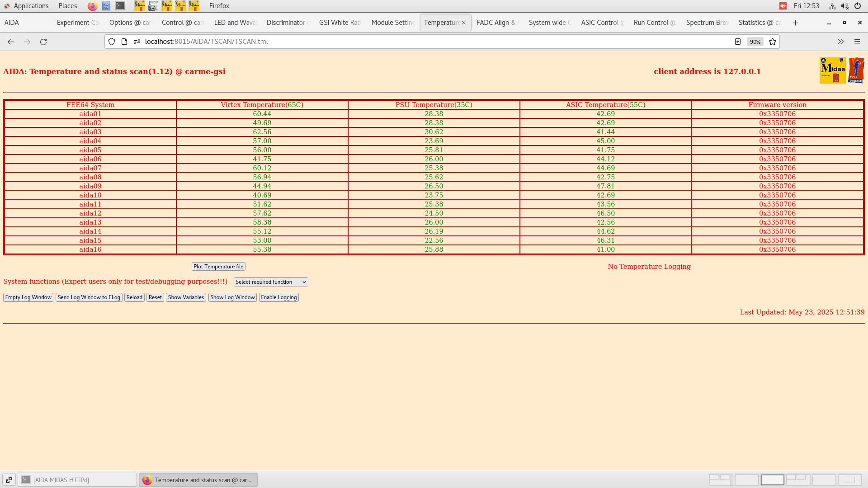Expand the browser overflow chevron menu
This screenshot has width=868, height=488.
840,42
